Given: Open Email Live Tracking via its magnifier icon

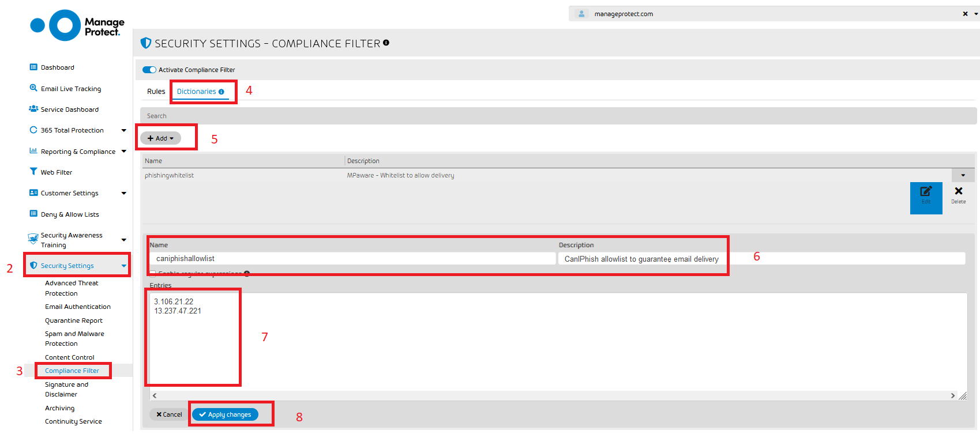Looking at the screenshot, I should point(33,88).
